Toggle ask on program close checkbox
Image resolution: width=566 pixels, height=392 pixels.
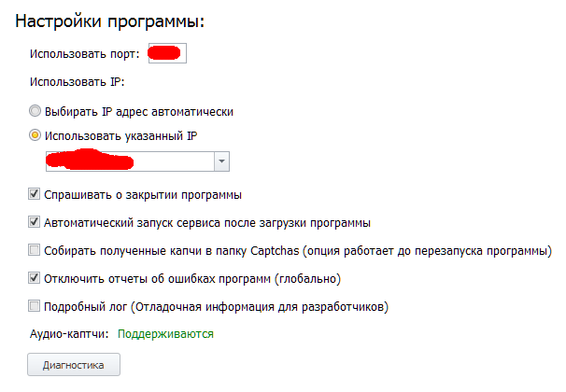tap(35, 195)
